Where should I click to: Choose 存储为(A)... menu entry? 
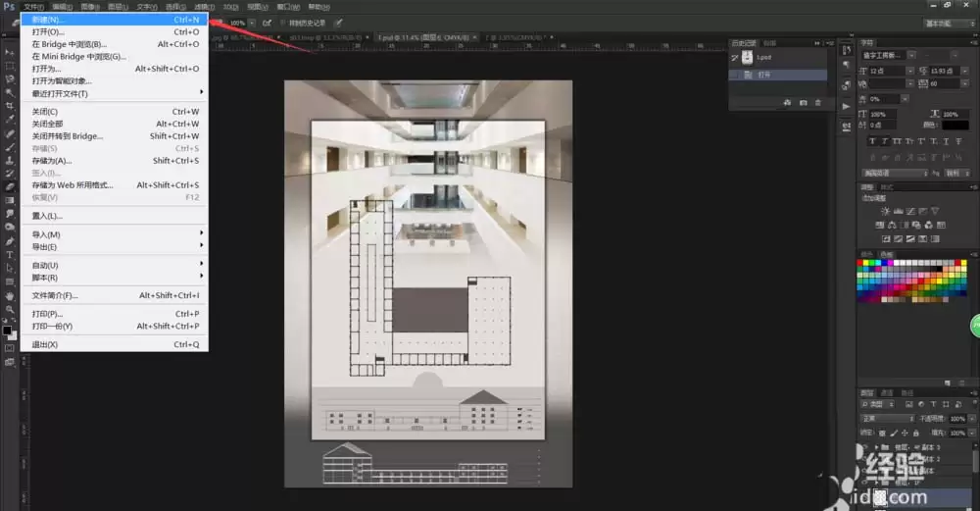(x=117, y=161)
